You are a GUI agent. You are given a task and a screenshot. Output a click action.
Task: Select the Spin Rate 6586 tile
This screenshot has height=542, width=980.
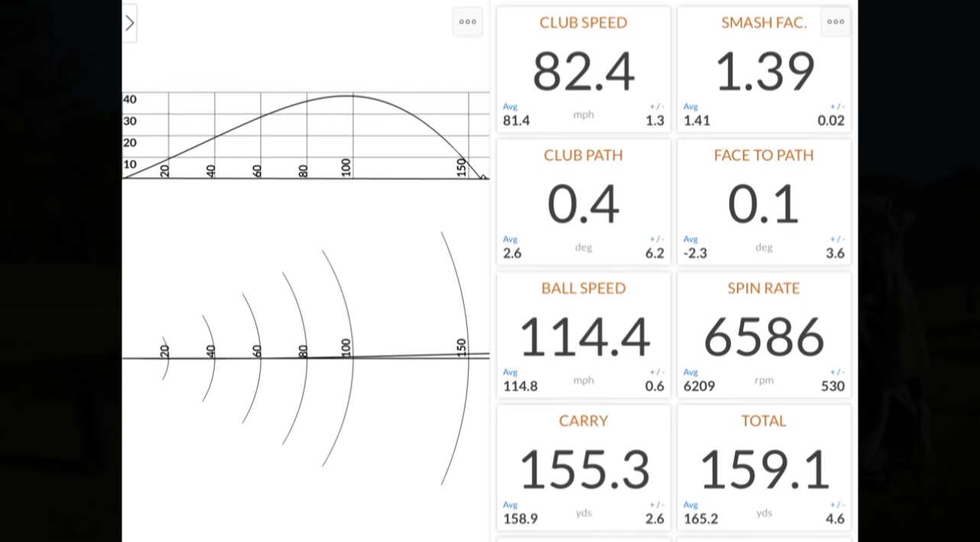[764, 336]
